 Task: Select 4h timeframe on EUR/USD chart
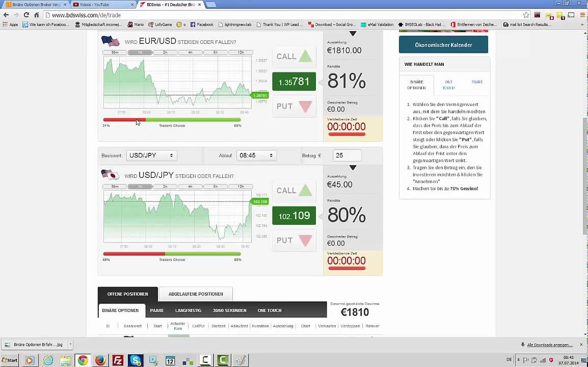pyautogui.click(x=190, y=53)
